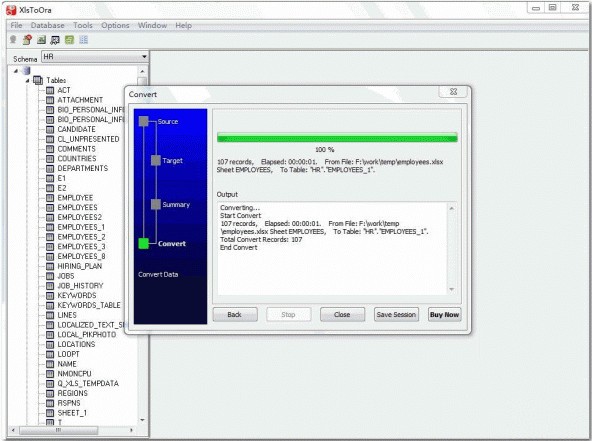Screen dimensions: 592x441
Task: Open the Database menu
Action: 48,25
